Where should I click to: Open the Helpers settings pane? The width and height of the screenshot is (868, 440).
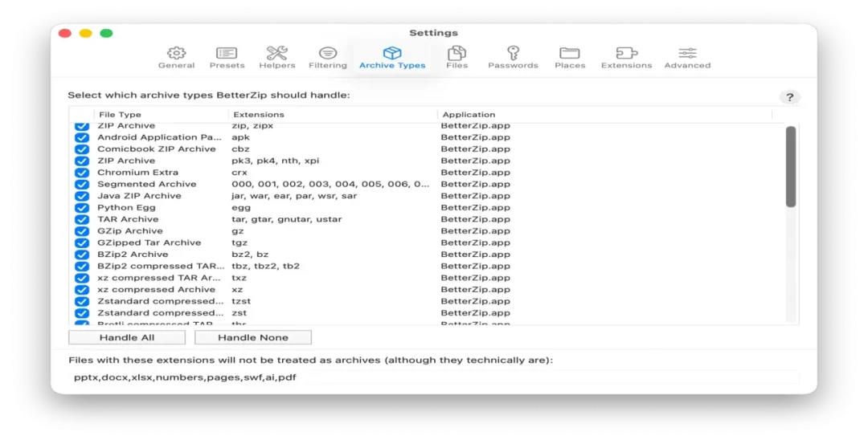[x=276, y=58]
